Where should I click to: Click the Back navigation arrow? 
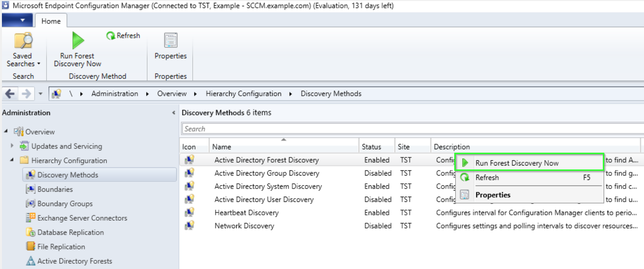(10, 94)
